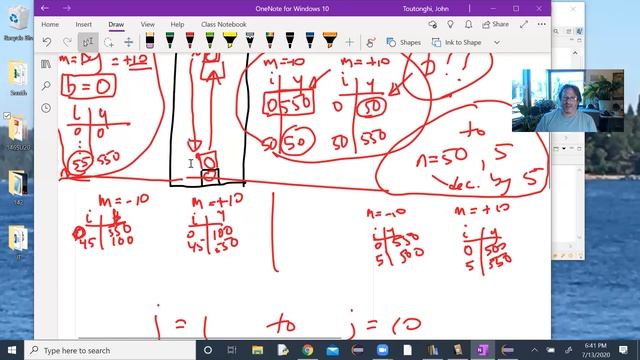Screen dimensions: 640x360
Task: Open Cortana circle on the taskbar
Action: click(x=208, y=350)
